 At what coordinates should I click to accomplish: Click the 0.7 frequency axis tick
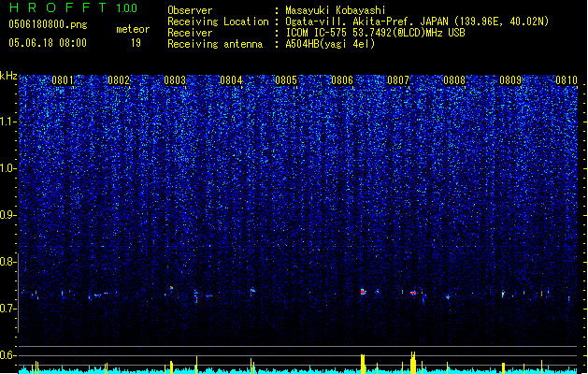8,309
